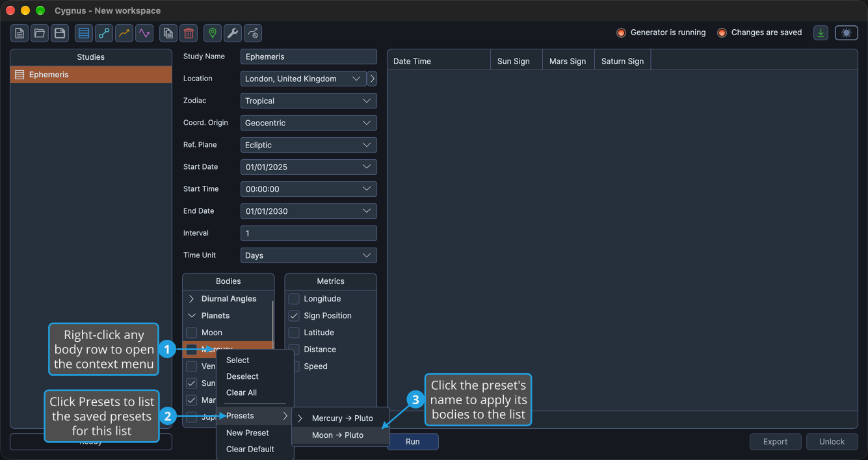Click the Interval input field
The image size is (868, 460).
pos(309,233)
